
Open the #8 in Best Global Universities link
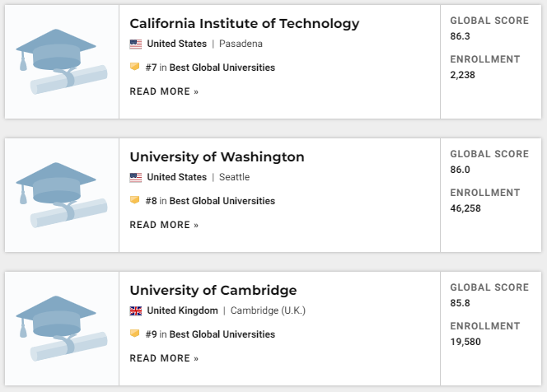210,201
